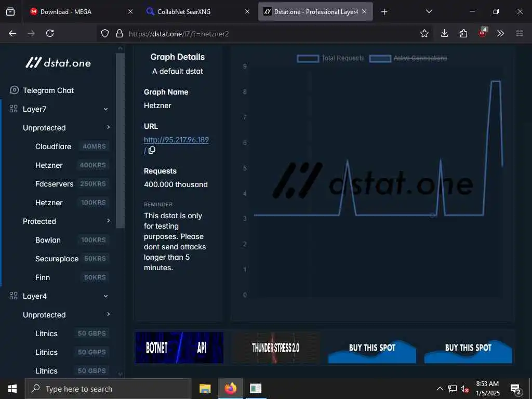Click the Layer7 grid icon
532x399 pixels.
tap(14, 109)
